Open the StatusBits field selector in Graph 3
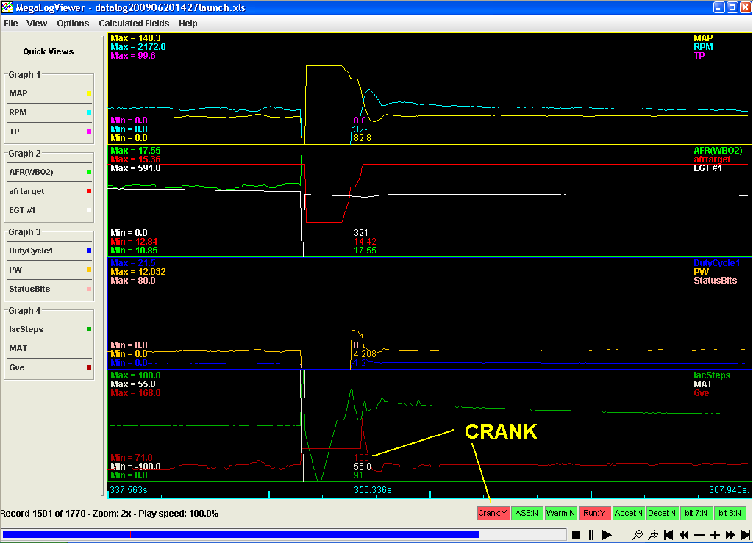Screen dimensions: 756x543 tap(50, 289)
